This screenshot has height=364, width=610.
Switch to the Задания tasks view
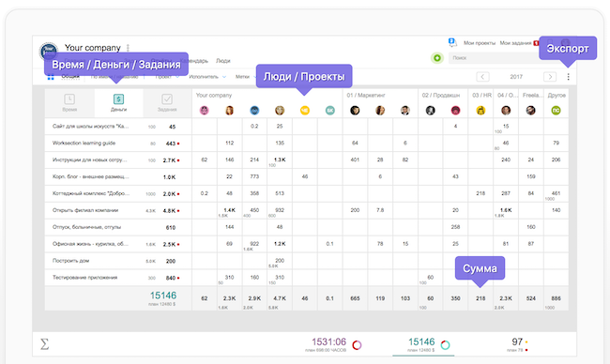pyautogui.click(x=167, y=103)
